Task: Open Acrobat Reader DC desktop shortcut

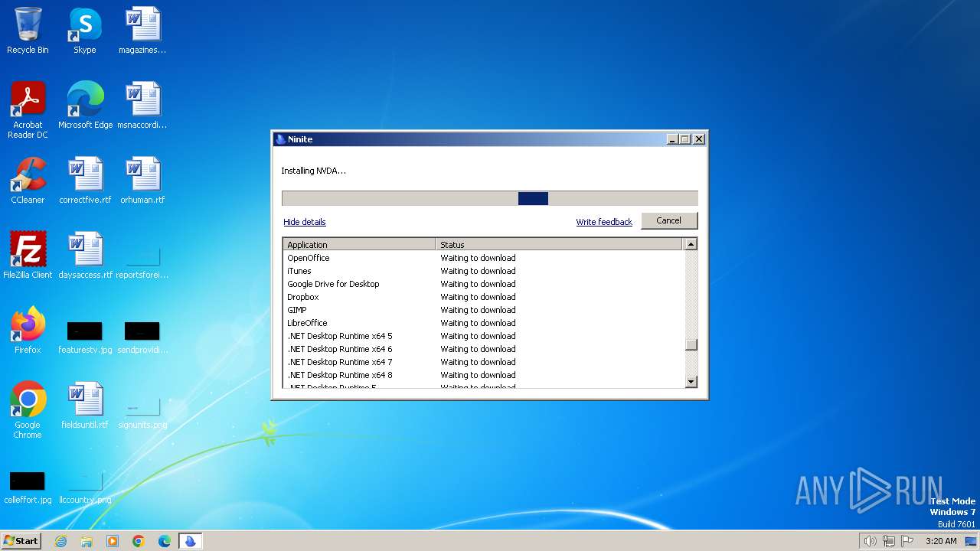Action: (x=28, y=110)
